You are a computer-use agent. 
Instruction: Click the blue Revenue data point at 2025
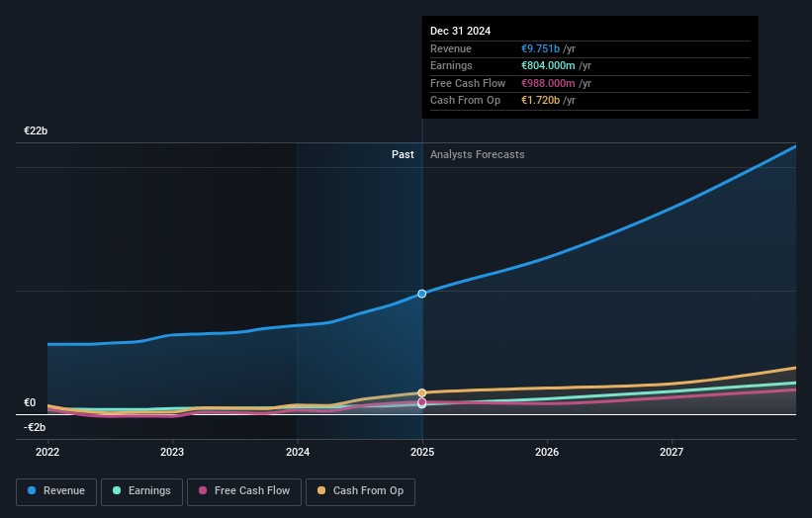(422, 294)
